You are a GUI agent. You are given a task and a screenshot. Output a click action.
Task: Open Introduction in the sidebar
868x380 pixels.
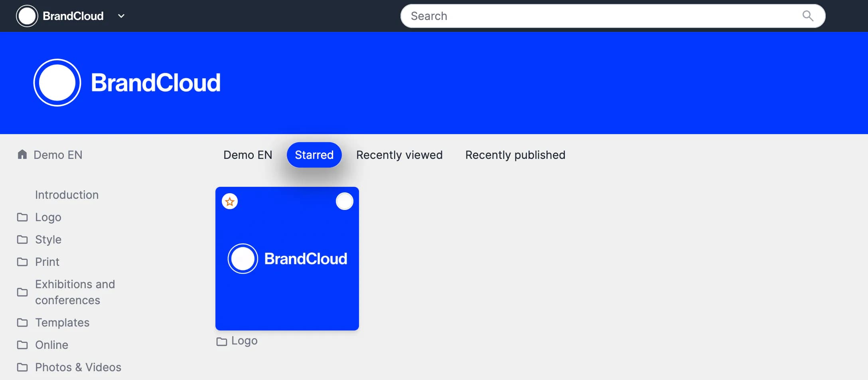point(67,195)
